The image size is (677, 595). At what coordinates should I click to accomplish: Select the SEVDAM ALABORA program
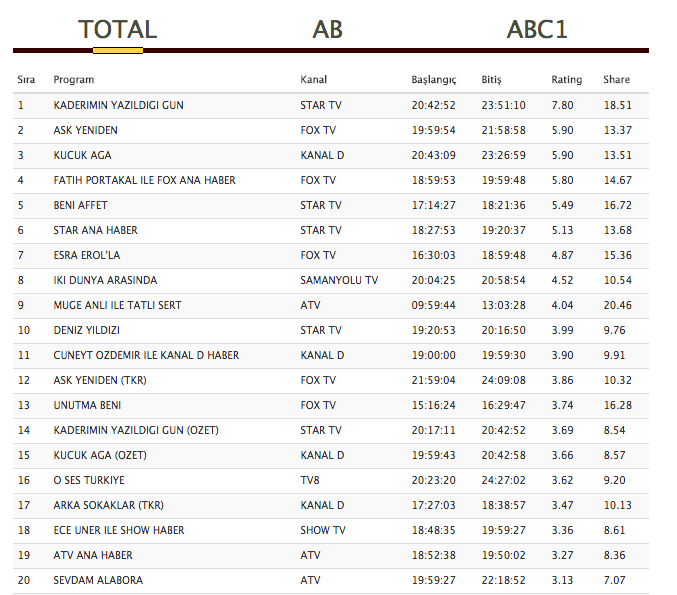coord(98,581)
